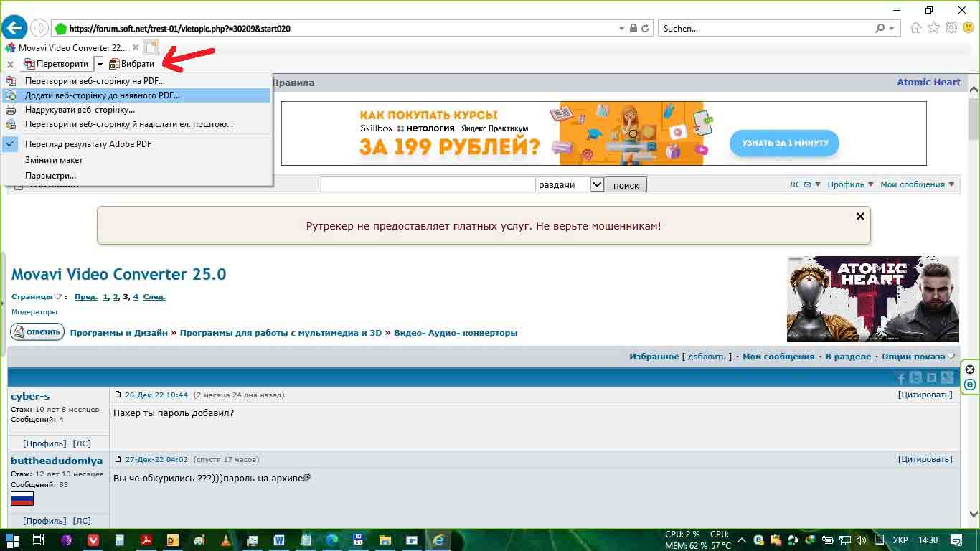
Task: Open Favorites star icon
Action: tap(933, 28)
